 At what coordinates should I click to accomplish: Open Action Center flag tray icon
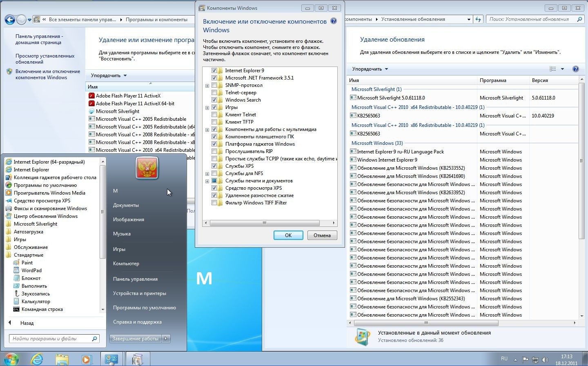525,359
